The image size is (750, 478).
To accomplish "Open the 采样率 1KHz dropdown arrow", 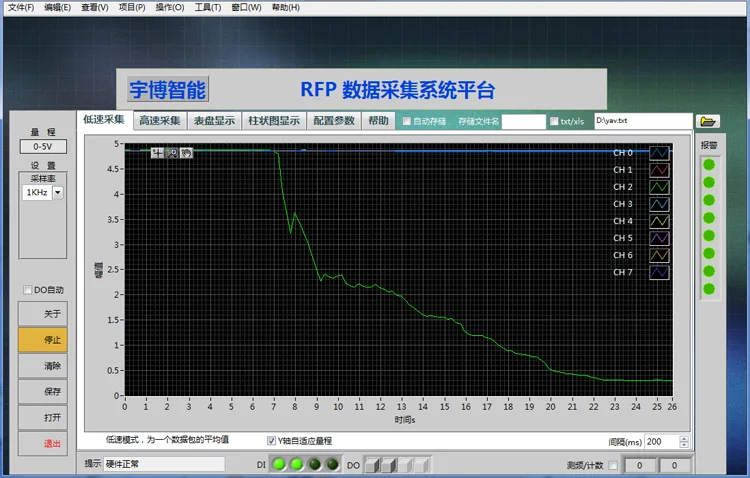I will coord(58,192).
